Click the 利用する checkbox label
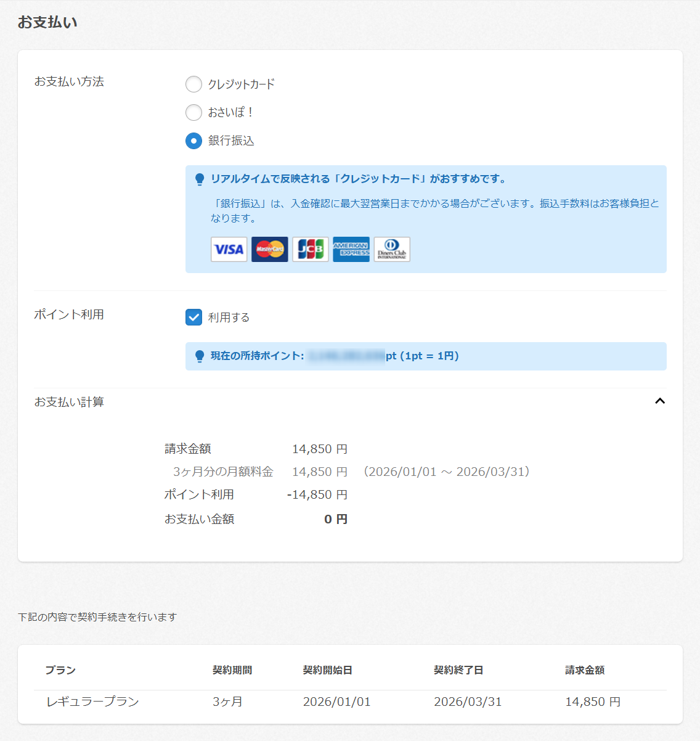 (229, 317)
